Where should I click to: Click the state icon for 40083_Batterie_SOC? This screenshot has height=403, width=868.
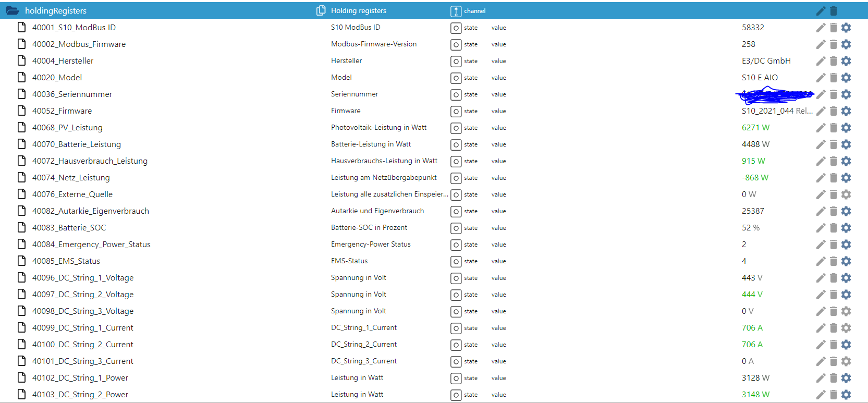tap(456, 228)
